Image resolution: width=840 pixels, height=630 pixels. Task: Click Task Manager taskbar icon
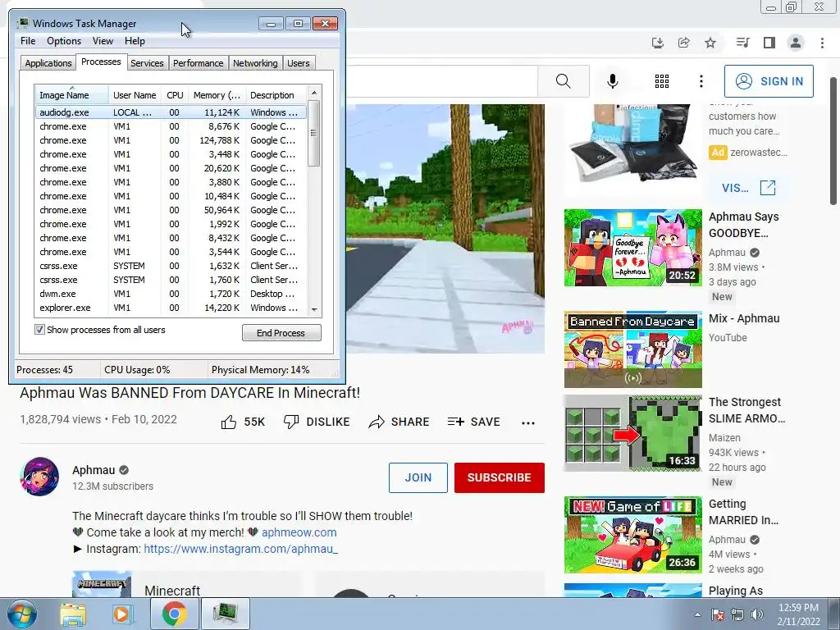[x=225, y=614]
